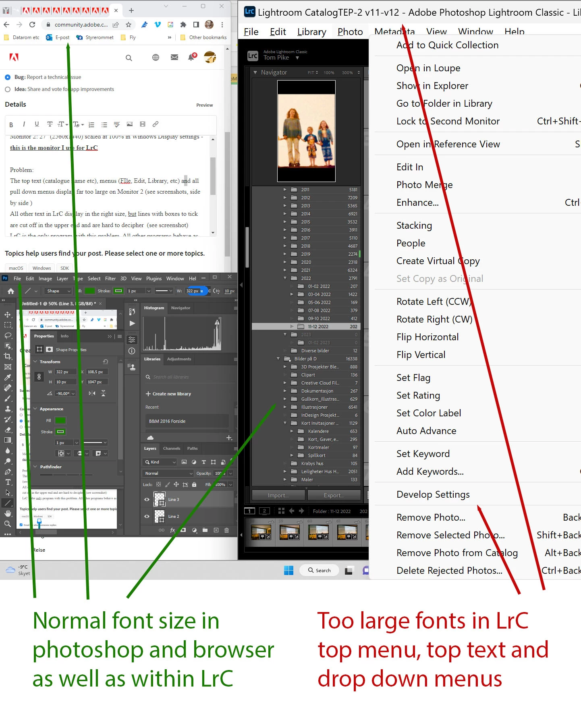Select the Lasso tool in Photoshop
Screen dimensions: 581x728
click(8, 335)
